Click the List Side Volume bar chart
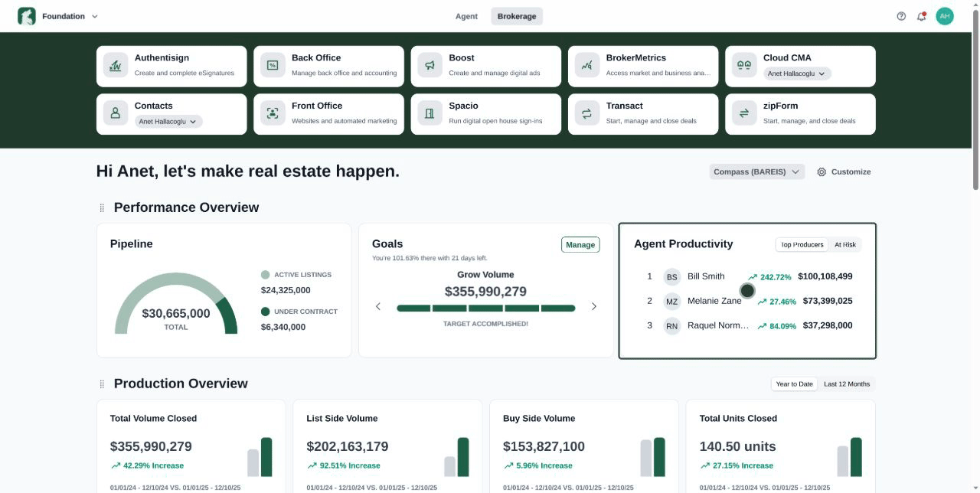 tap(456, 457)
